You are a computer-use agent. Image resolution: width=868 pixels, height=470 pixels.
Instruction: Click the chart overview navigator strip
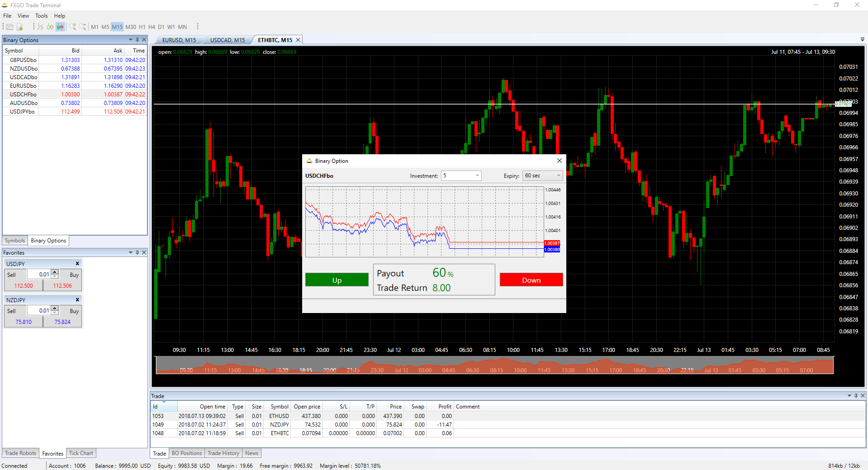click(494, 366)
